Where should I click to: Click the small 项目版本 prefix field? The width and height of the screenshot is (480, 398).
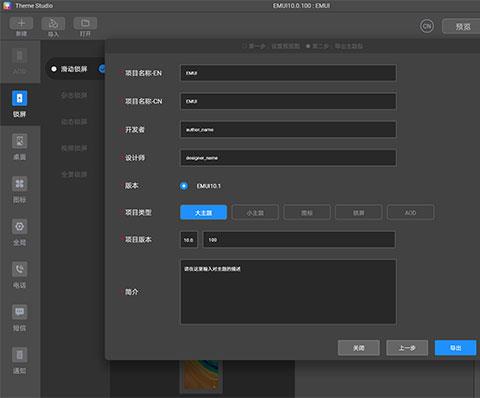[189, 240]
